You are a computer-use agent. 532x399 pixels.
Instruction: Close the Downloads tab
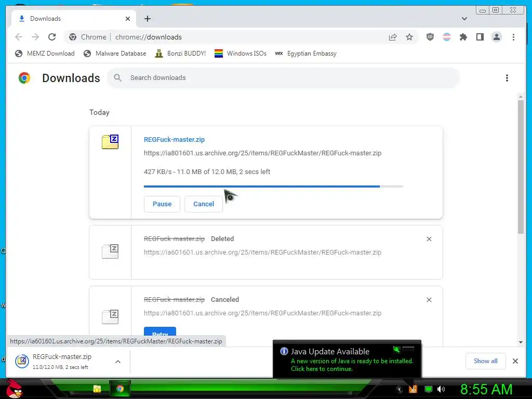[x=128, y=19]
